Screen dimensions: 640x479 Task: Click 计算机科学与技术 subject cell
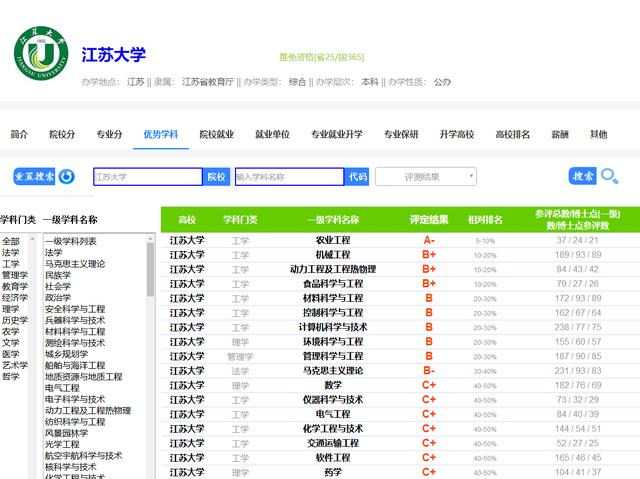click(x=333, y=327)
